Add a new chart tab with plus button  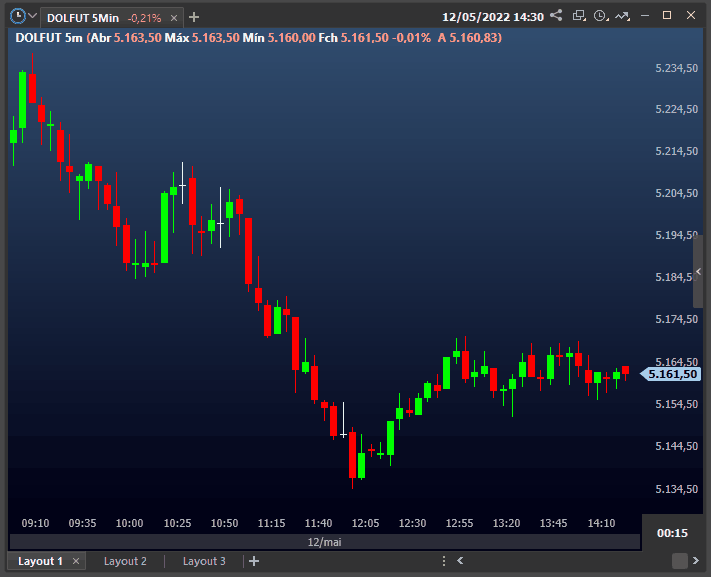(x=194, y=17)
